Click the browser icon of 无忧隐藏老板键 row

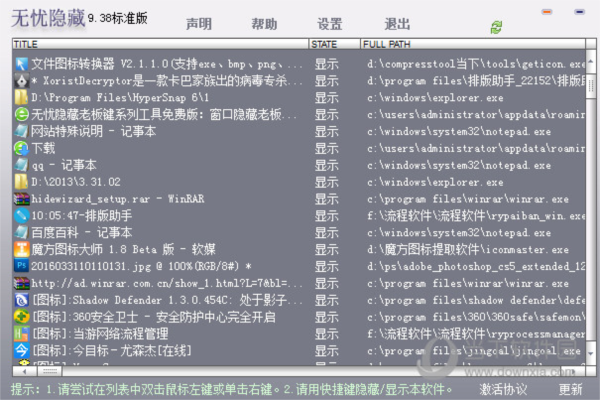tap(21, 114)
